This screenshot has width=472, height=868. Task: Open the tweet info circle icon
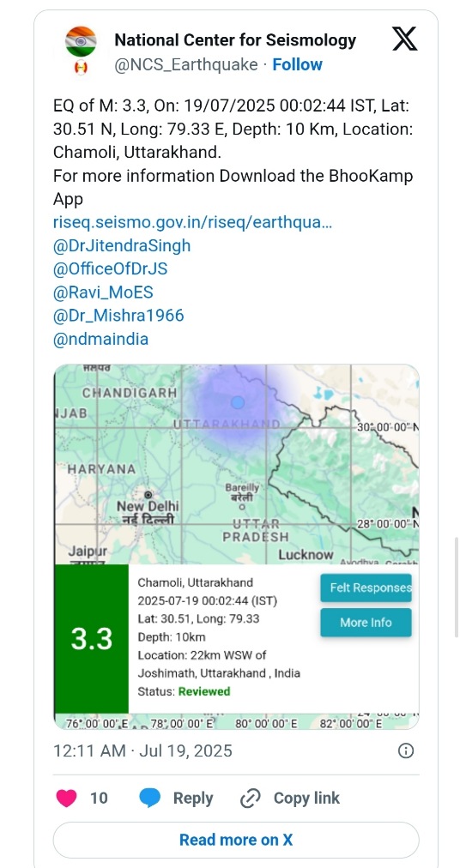pyautogui.click(x=406, y=750)
